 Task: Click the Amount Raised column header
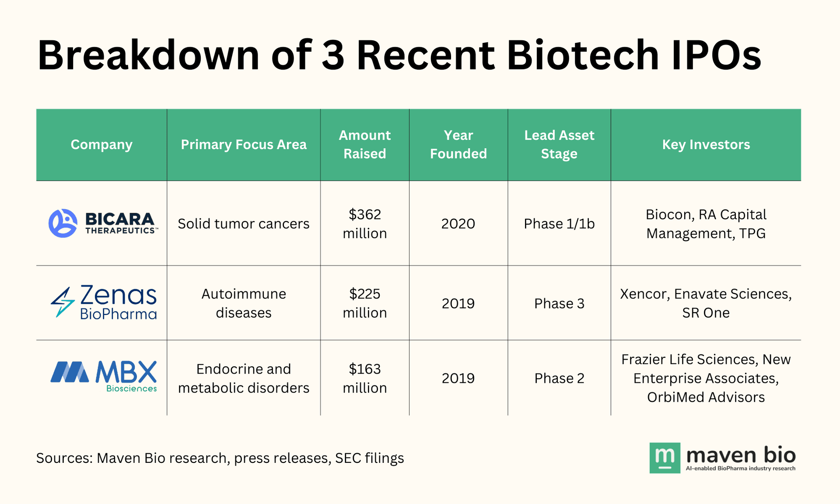(x=364, y=145)
